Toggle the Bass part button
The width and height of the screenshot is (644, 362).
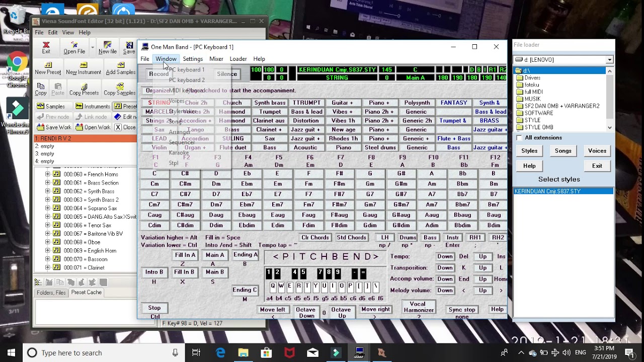point(430,237)
